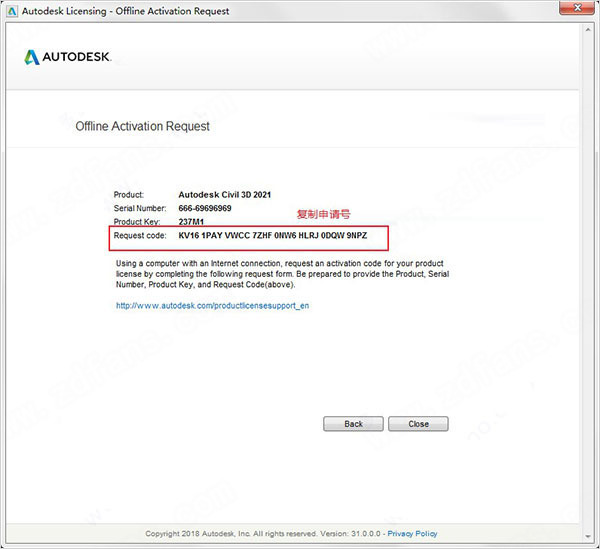Open the Privacy Policy link
This screenshot has width=600, height=549.
(x=413, y=534)
